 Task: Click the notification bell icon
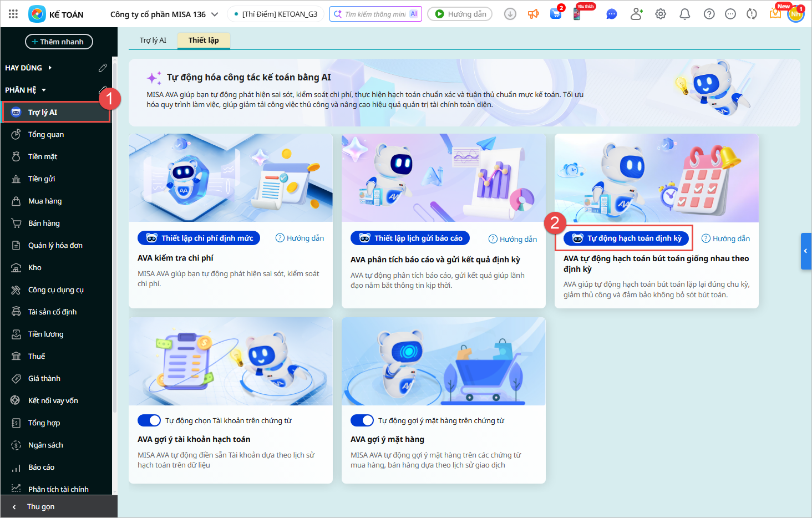point(685,14)
